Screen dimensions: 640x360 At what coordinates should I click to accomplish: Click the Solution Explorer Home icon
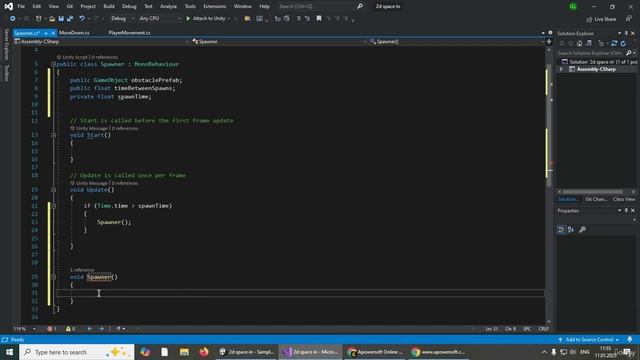coord(579,43)
